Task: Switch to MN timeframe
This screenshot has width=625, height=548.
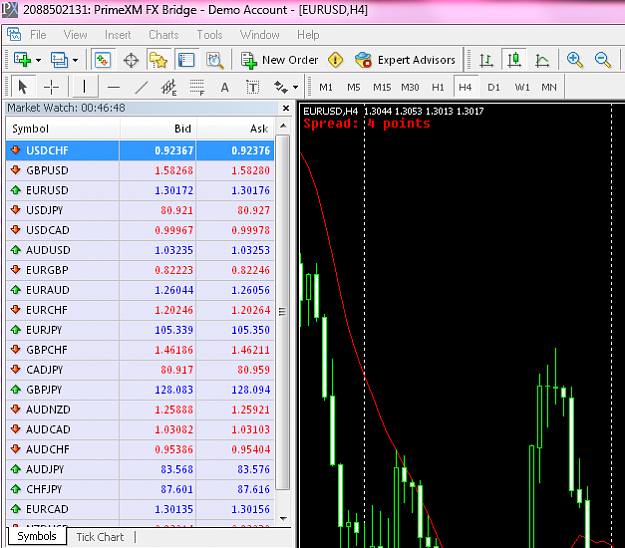Action: click(x=549, y=87)
